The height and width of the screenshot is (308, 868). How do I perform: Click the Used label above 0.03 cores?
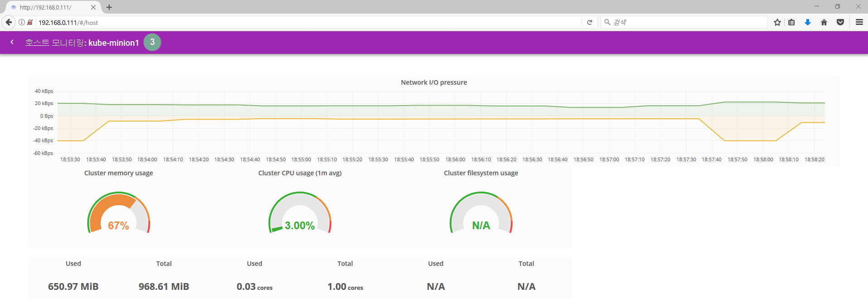coord(255,264)
